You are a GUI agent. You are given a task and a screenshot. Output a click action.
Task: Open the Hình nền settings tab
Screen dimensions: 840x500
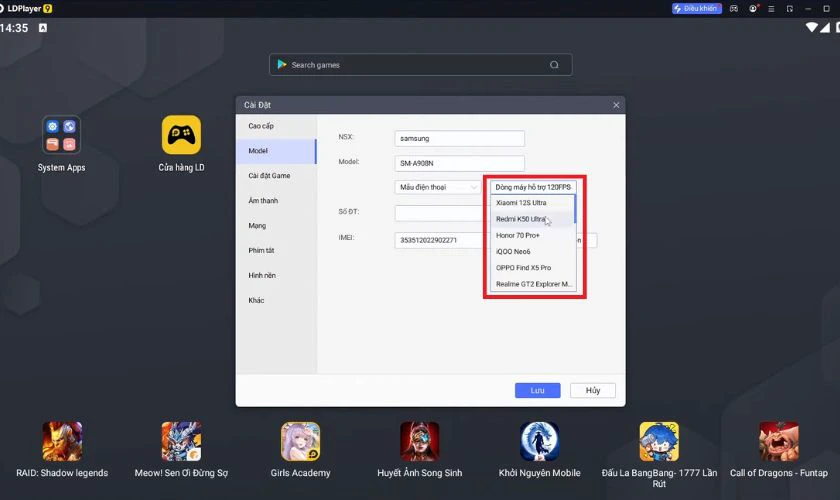point(276,275)
